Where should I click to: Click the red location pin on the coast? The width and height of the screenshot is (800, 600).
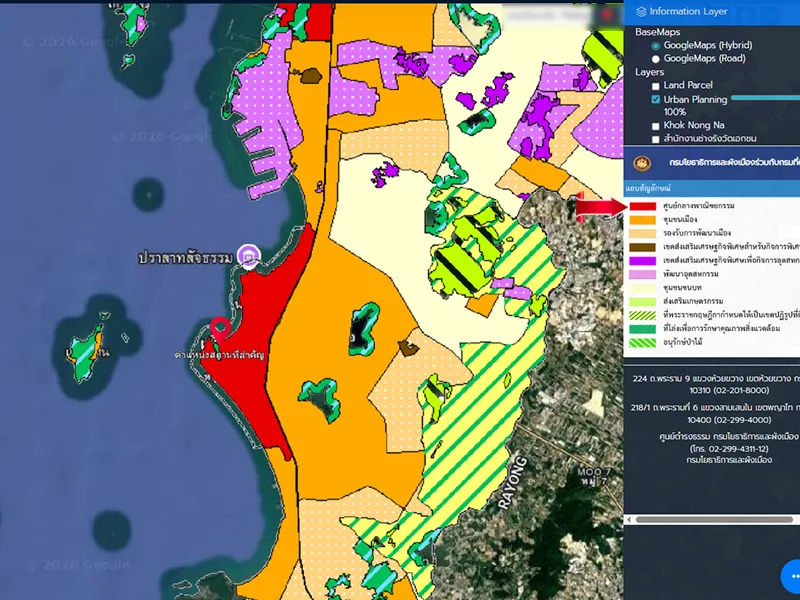(219, 327)
